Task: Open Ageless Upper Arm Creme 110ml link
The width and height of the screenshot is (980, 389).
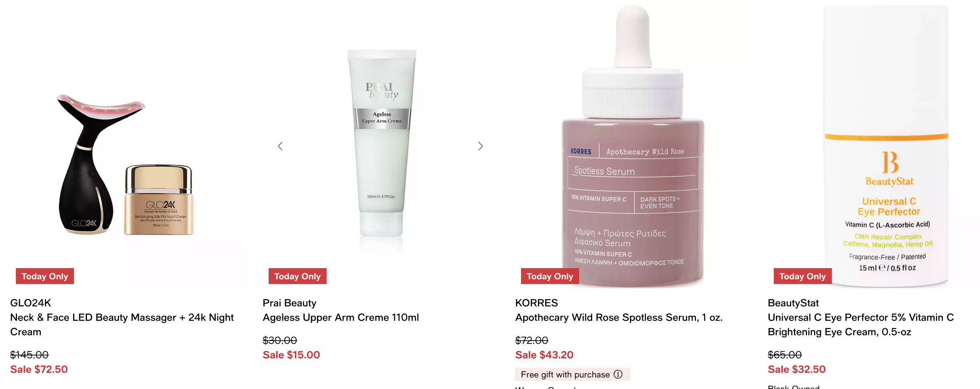Action: tap(340, 318)
